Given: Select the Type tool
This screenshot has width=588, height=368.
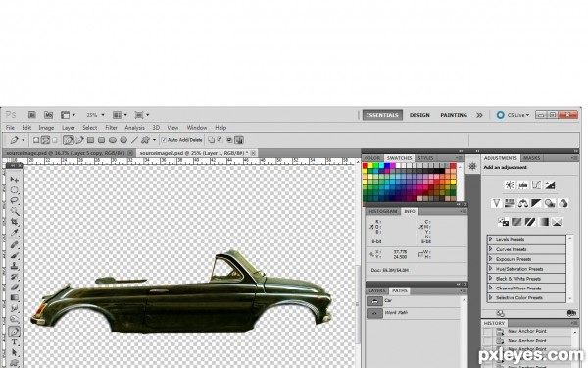Looking at the screenshot, I should click(x=15, y=342).
